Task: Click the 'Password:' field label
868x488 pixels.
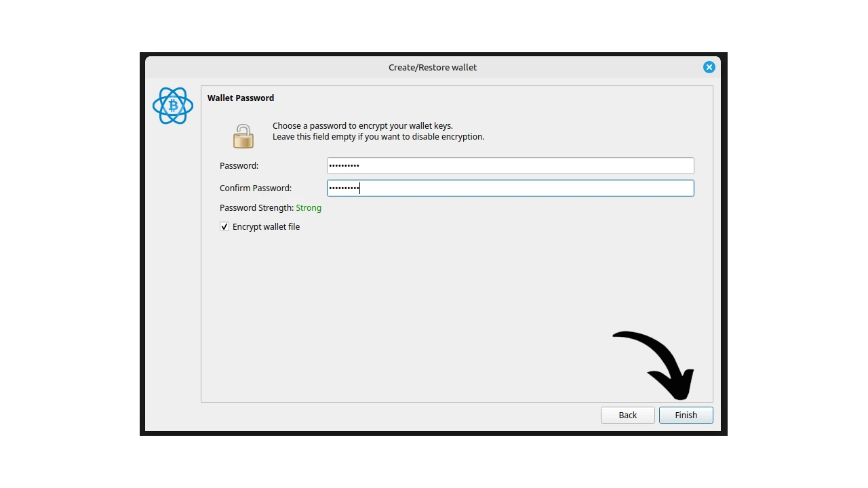Action: coord(239,166)
